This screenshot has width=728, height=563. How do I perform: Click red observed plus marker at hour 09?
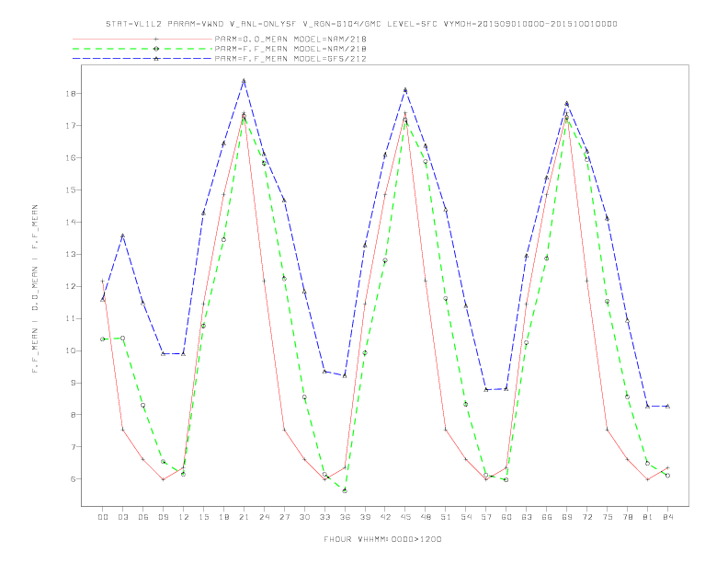click(x=163, y=479)
